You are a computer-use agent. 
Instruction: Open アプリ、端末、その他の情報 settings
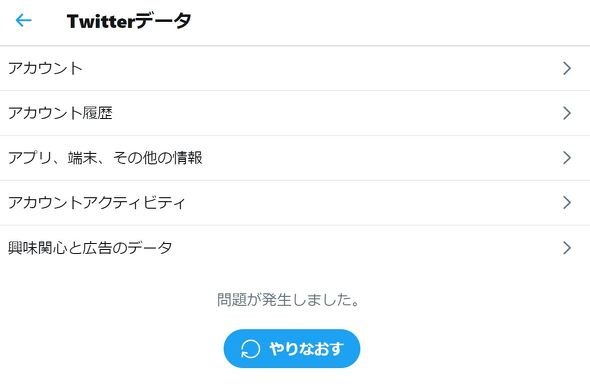click(x=295, y=158)
